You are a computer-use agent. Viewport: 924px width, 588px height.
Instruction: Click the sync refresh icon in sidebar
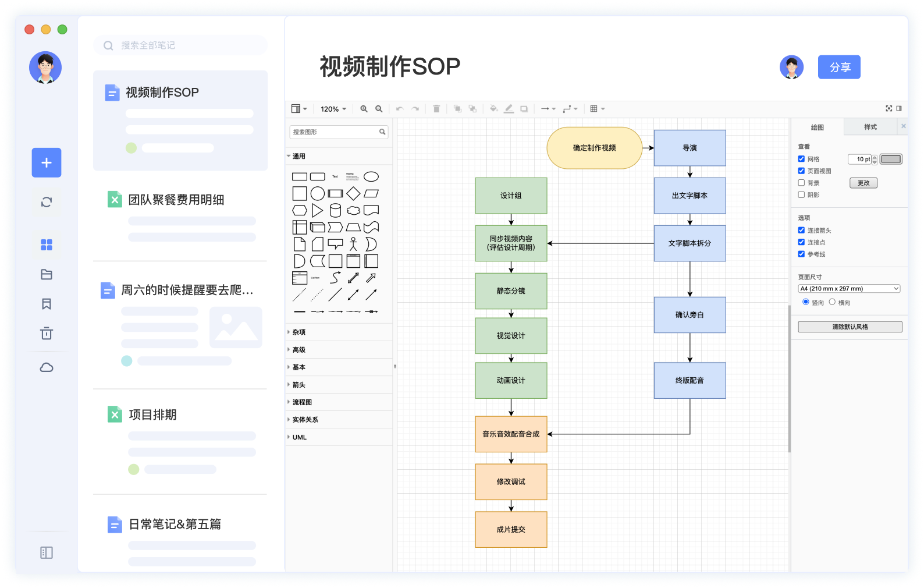tap(47, 202)
